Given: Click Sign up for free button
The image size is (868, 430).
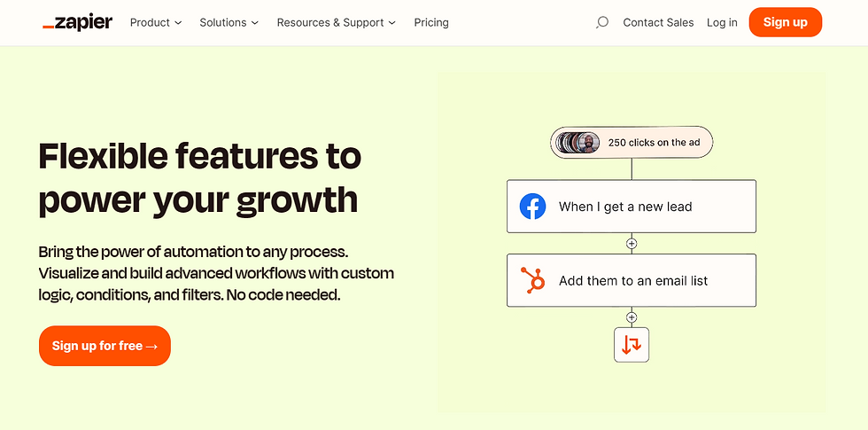Looking at the screenshot, I should [x=105, y=346].
